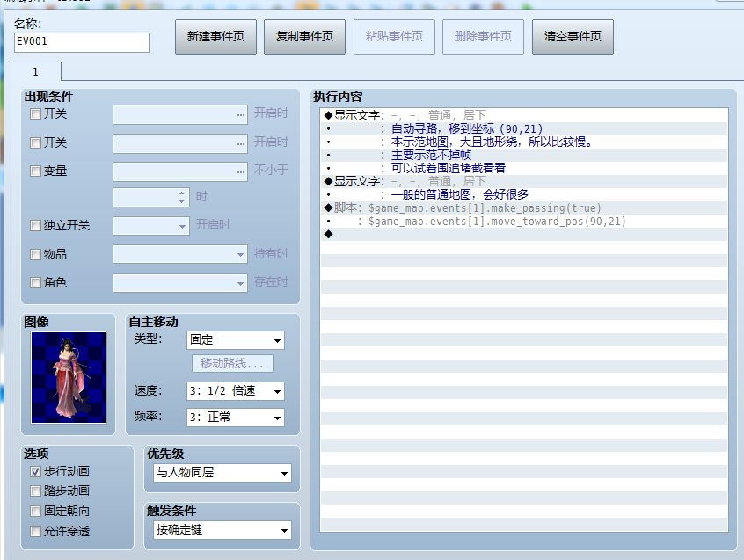Open the 独立开关 condition dropdown
Image resolution: width=744 pixels, height=560 pixels.
click(151, 226)
